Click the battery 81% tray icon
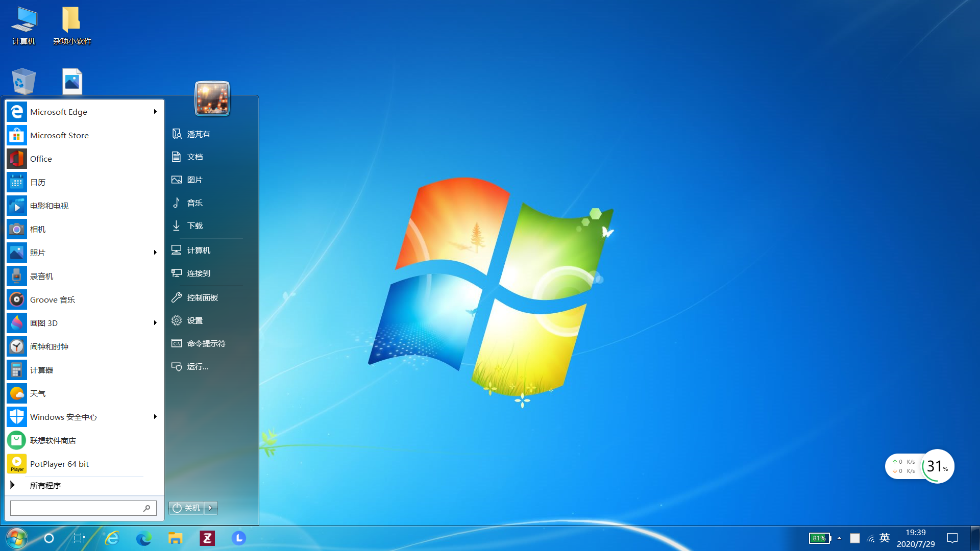This screenshot has width=980, height=551. 820,538
